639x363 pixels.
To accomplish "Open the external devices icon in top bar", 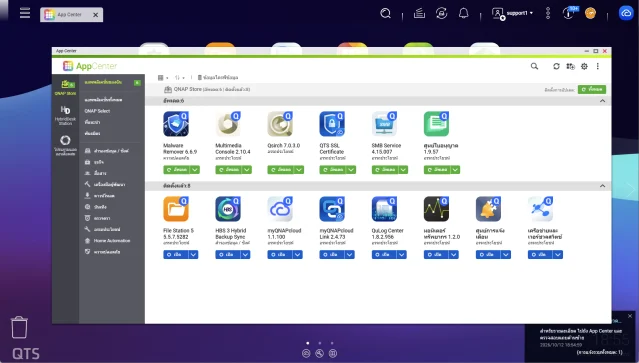I will tap(441, 13).
